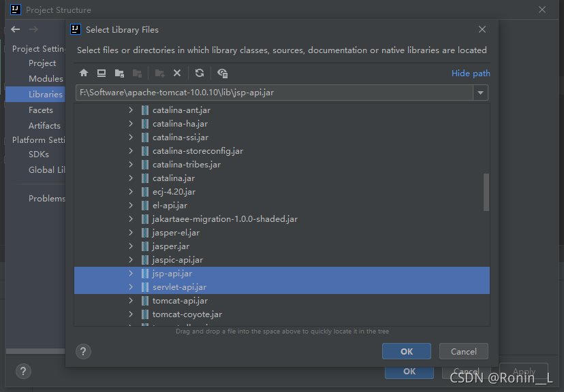Confirm with OK in Select Library Files
This screenshot has width=564, height=392.
pos(407,351)
